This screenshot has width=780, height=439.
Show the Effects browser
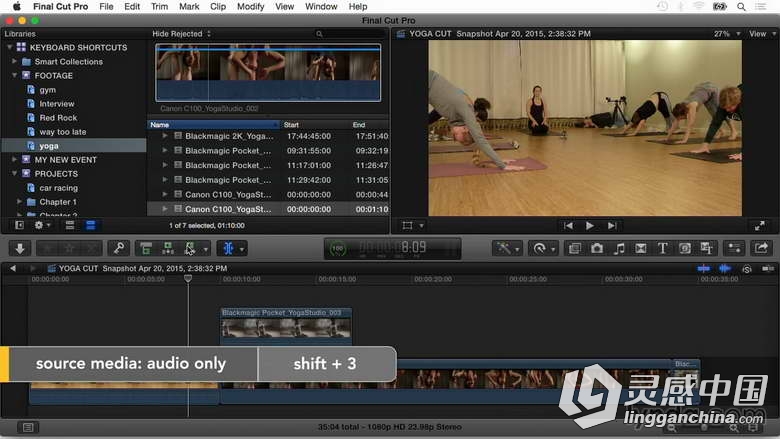575,248
